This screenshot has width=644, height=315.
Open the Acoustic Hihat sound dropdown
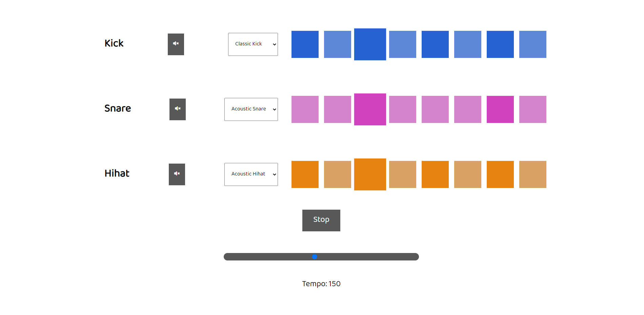click(251, 174)
